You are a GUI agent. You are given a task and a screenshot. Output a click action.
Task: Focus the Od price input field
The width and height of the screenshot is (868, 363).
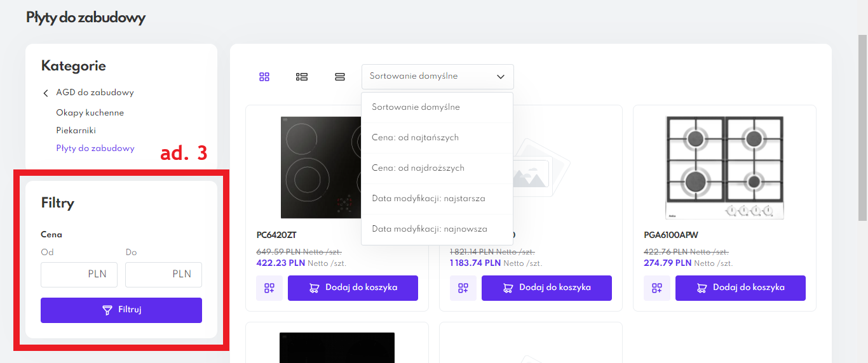coord(79,275)
